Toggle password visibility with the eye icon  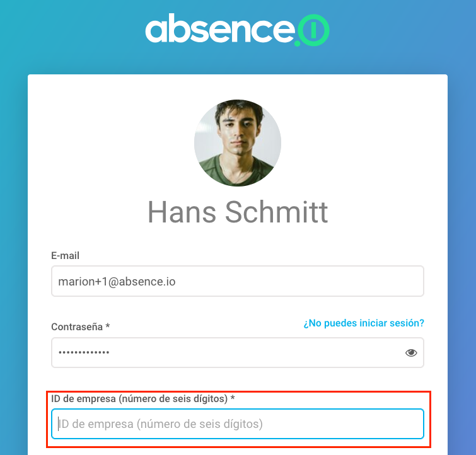(x=411, y=353)
